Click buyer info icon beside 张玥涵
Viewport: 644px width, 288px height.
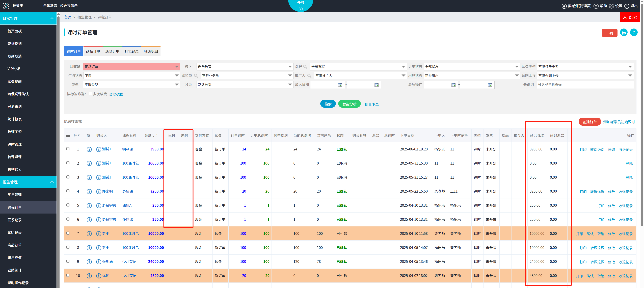[x=98, y=262]
